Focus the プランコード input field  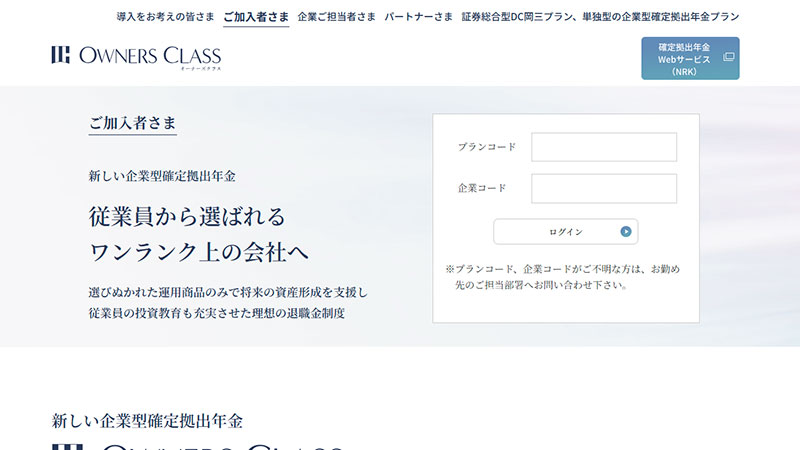[x=604, y=147]
